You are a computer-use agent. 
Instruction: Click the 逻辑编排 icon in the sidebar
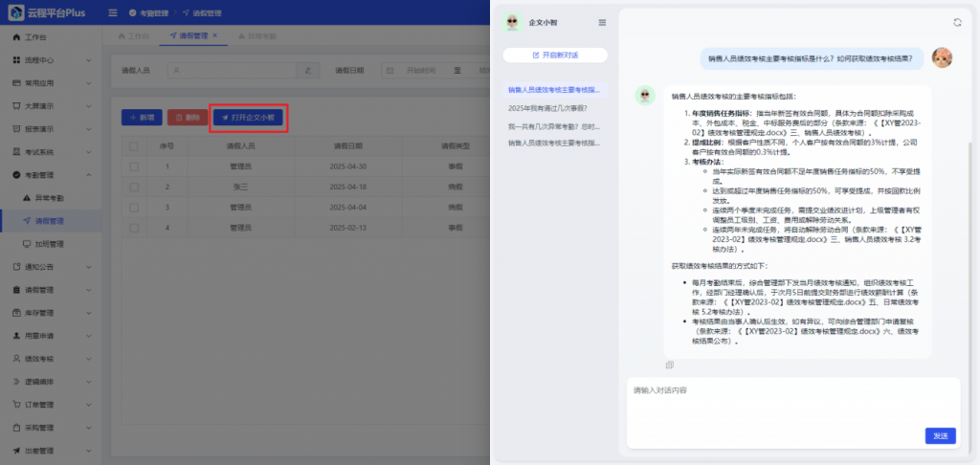click(16, 381)
